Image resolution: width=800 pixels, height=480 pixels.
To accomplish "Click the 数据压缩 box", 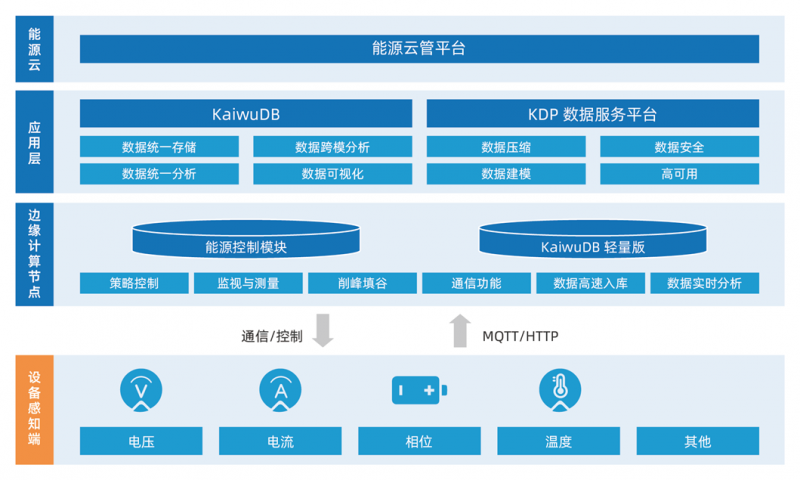I will 506,147.
